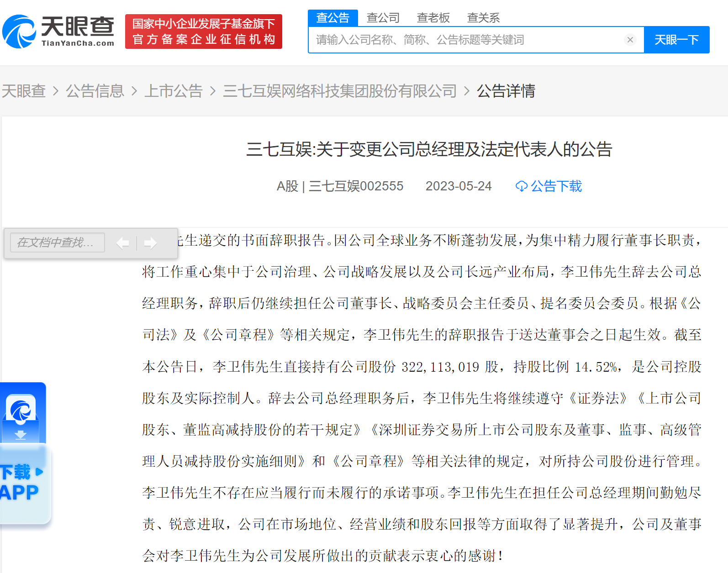728x573 pixels.
Task: Click the previous match arrow in document search
Action: point(122,243)
